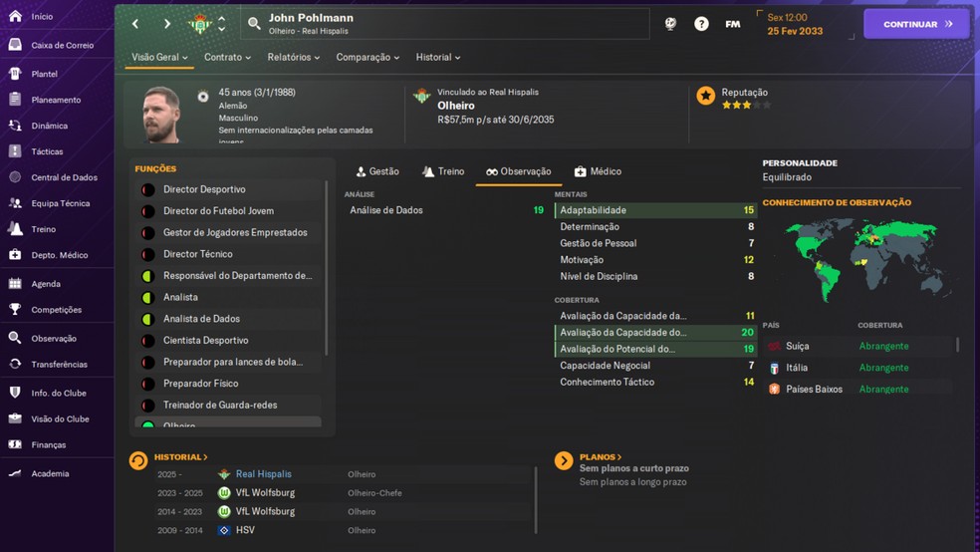Open the Caixa de Correio inbox icon
This screenshot has height=552, width=980.
point(15,45)
